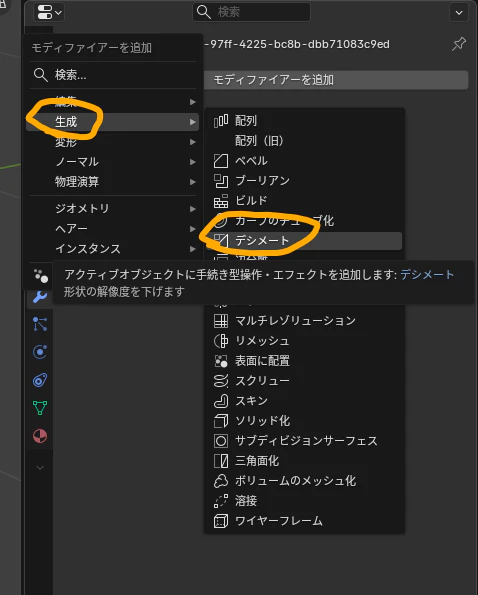Open the Particles properties tab icon
Viewport: 478px width, 595px height.
coord(40,324)
